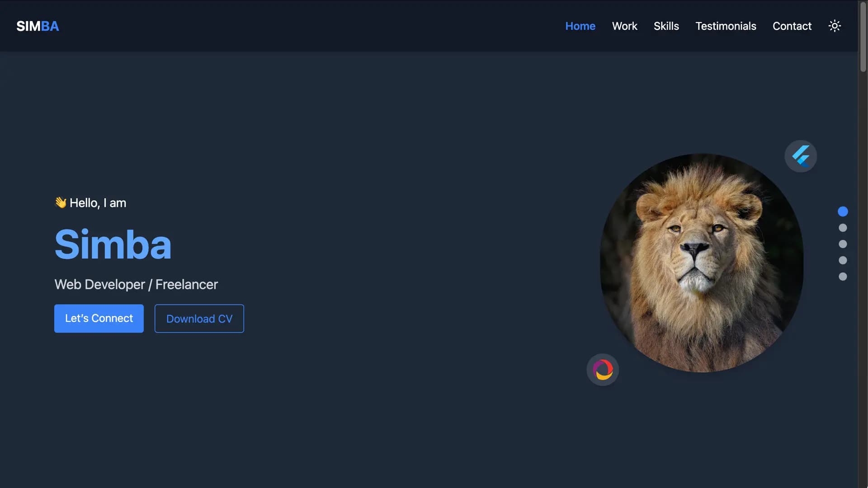Click the lion profile photo

pyautogui.click(x=702, y=263)
